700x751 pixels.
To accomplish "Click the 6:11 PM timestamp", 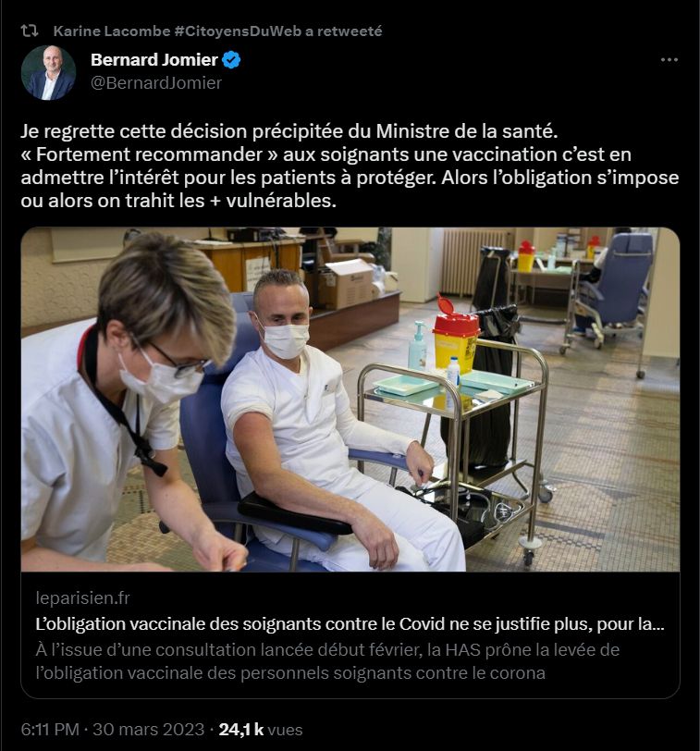I will tap(50, 730).
